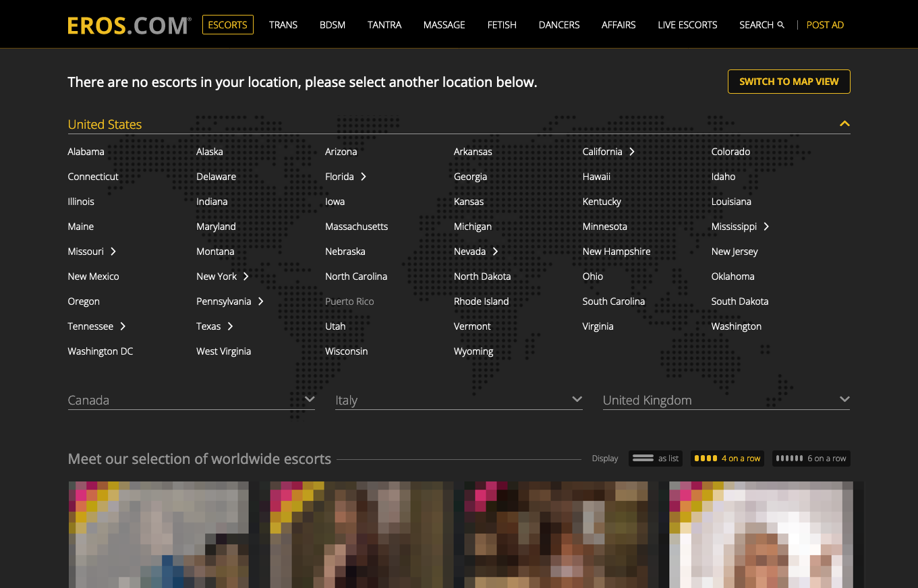Viewport: 918px width, 588px height.
Task: Select the 4 on a row display
Action: pyautogui.click(x=727, y=459)
